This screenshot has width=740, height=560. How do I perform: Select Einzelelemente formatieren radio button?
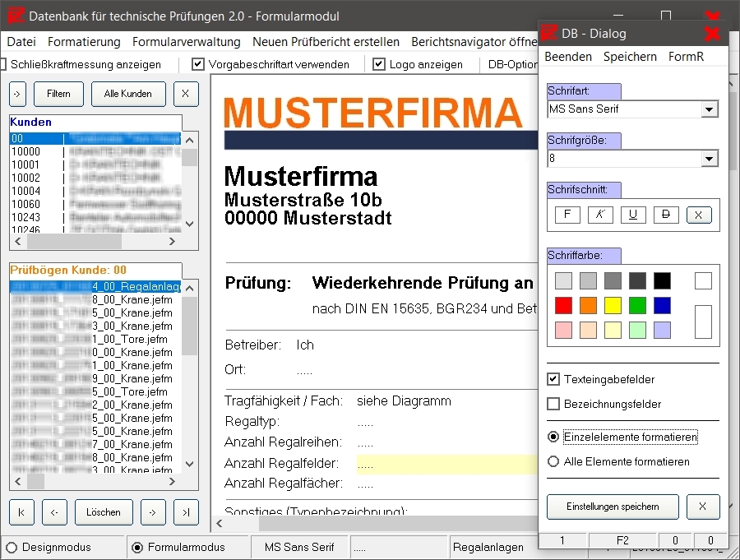(553, 437)
